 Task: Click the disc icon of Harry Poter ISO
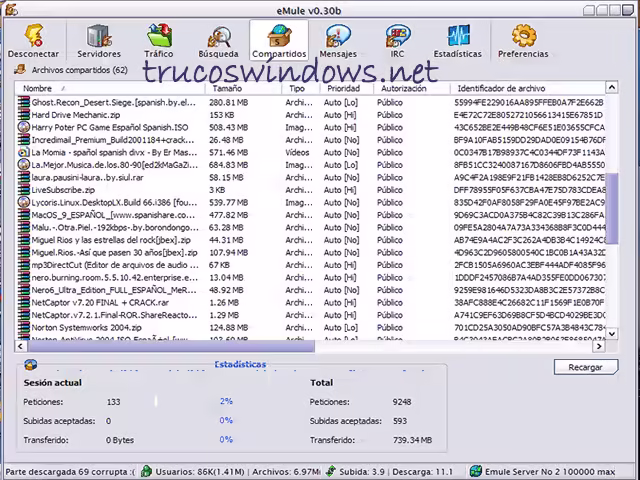(24, 127)
